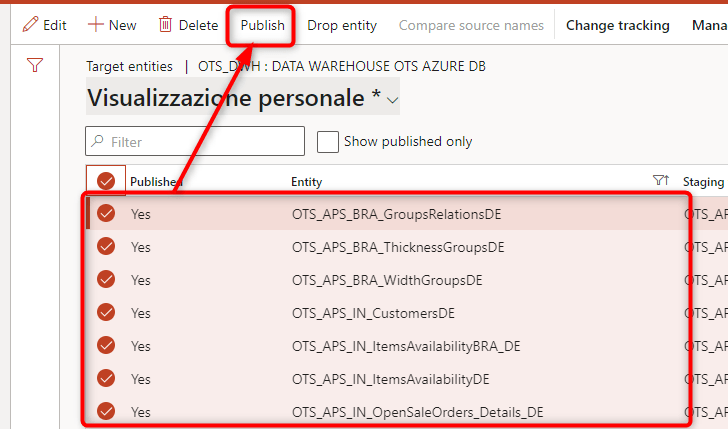Image resolution: width=728 pixels, height=429 pixels.
Task: Expand the Visualizzazione personale view dropdown
Action: (393, 99)
